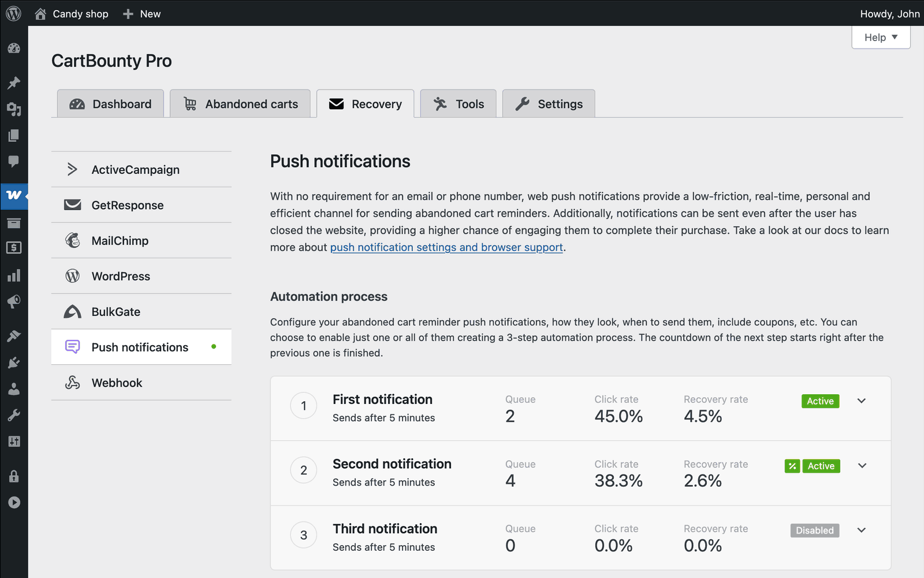Open the Settings tab
The width and height of the screenshot is (924, 578).
point(549,104)
